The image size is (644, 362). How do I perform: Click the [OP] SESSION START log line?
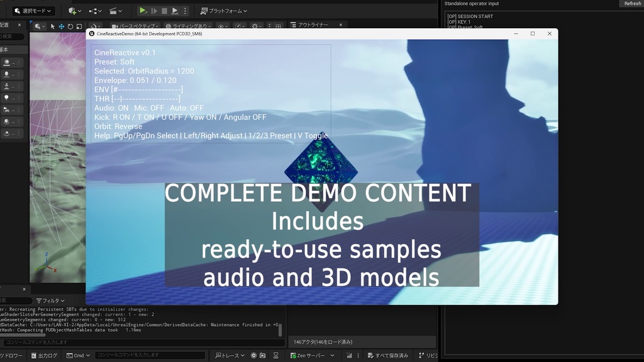[470, 16]
